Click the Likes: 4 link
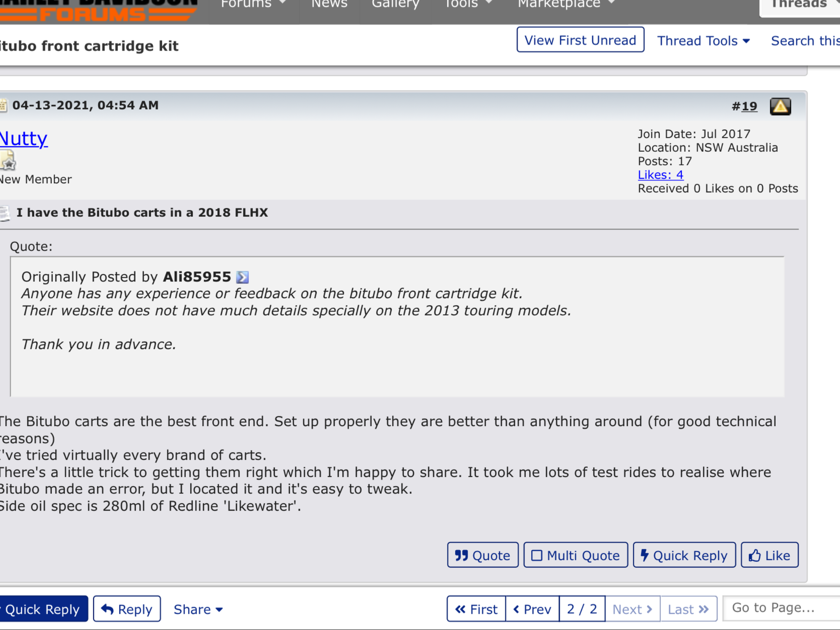Image resolution: width=840 pixels, height=630 pixels. [x=660, y=175]
